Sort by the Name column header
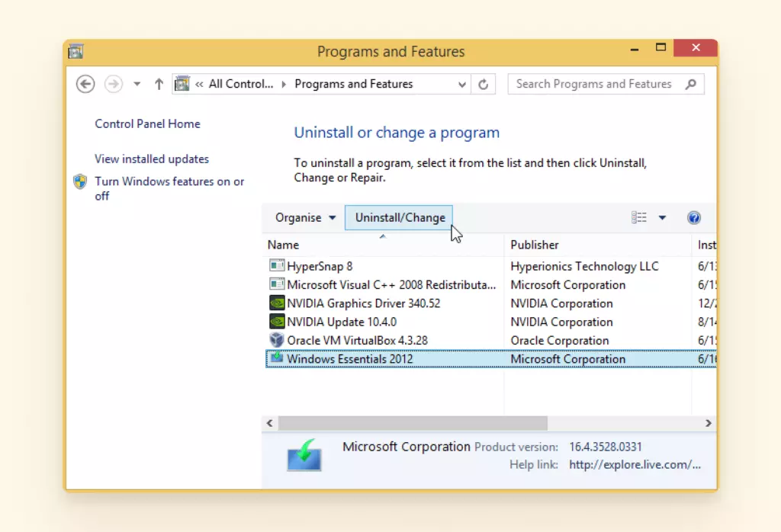The image size is (781, 532). (x=383, y=245)
